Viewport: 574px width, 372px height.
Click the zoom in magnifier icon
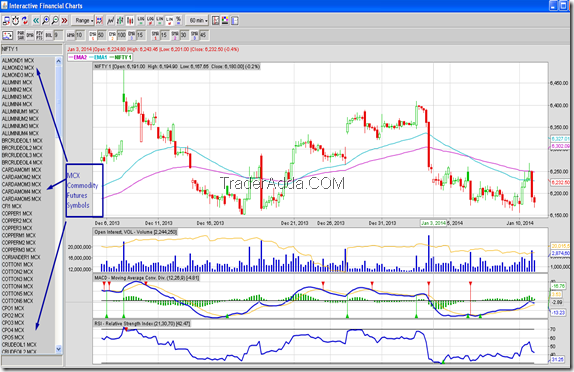(x=45, y=21)
